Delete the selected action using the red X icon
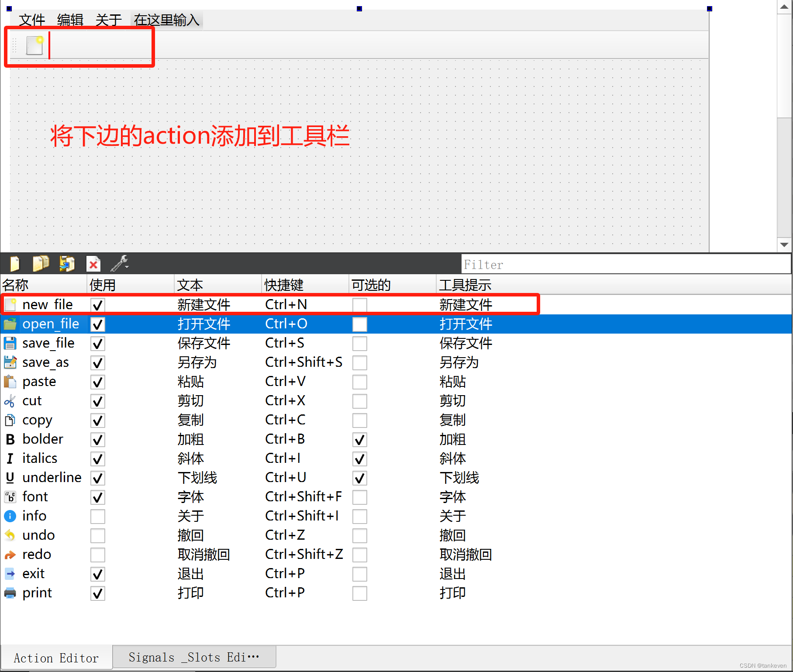This screenshot has height=672, width=793. [93, 264]
